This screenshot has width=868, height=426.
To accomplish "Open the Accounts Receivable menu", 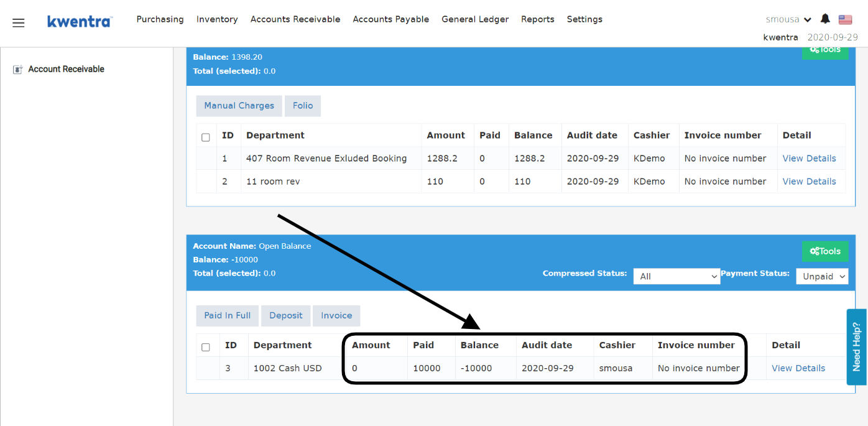I will click(x=295, y=19).
